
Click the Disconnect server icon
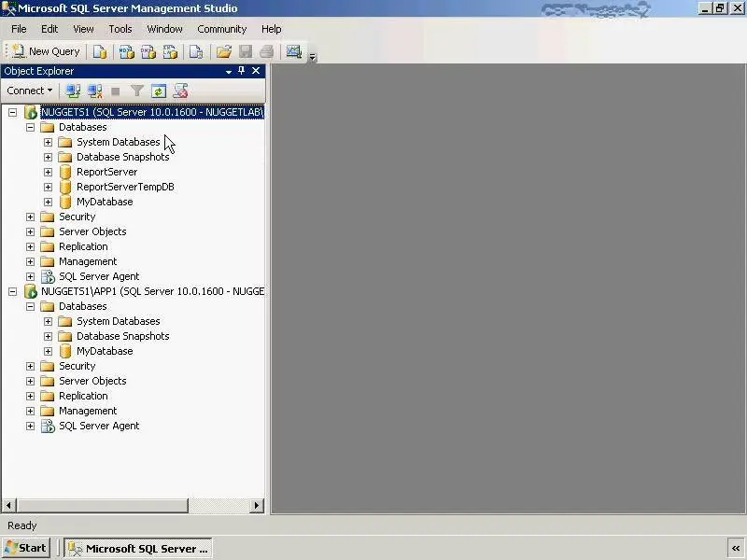pyautogui.click(x=95, y=91)
